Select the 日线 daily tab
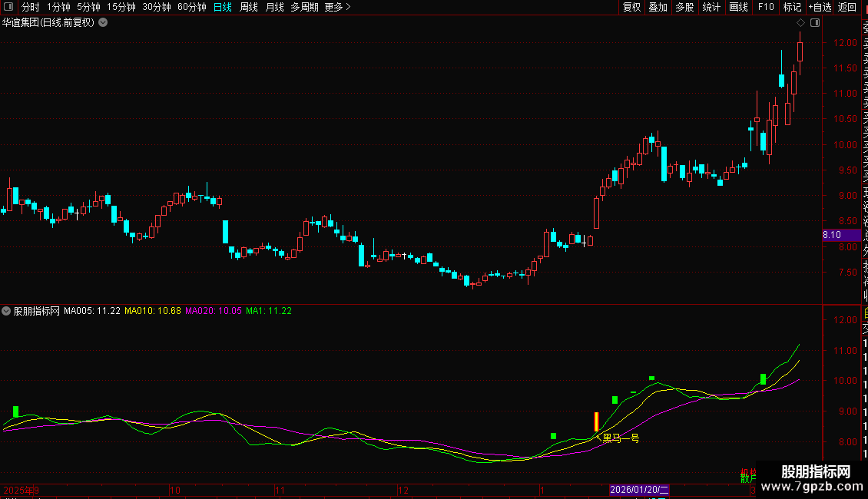Image resolution: width=868 pixels, height=499 pixels. pyautogui.click(x=223, y=7)
